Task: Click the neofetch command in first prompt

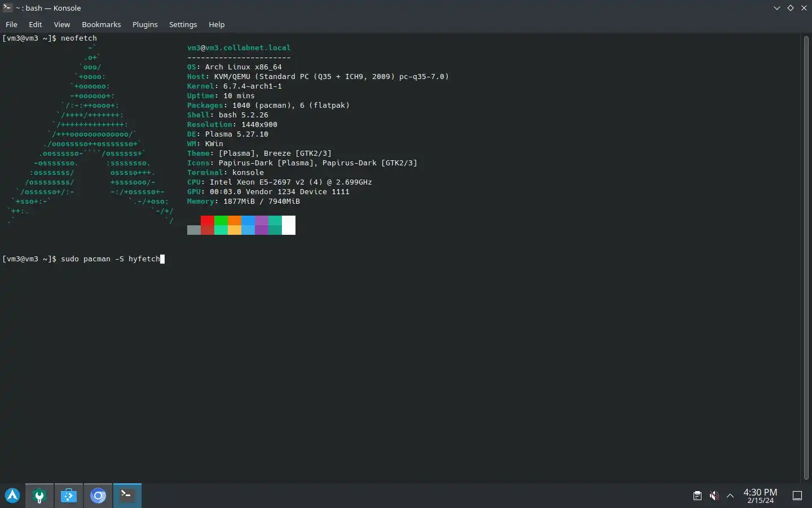Action: pyautogui.click(x=79, y=38)
